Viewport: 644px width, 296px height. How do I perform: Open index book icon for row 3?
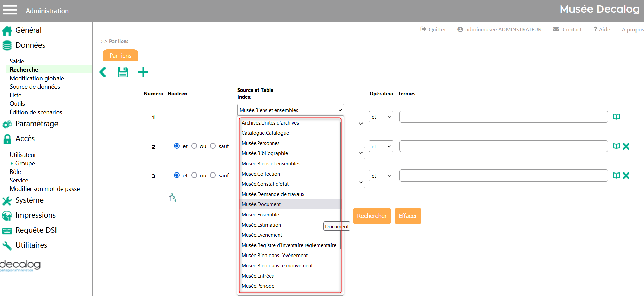pyautogui.click(x=616, y=176)
